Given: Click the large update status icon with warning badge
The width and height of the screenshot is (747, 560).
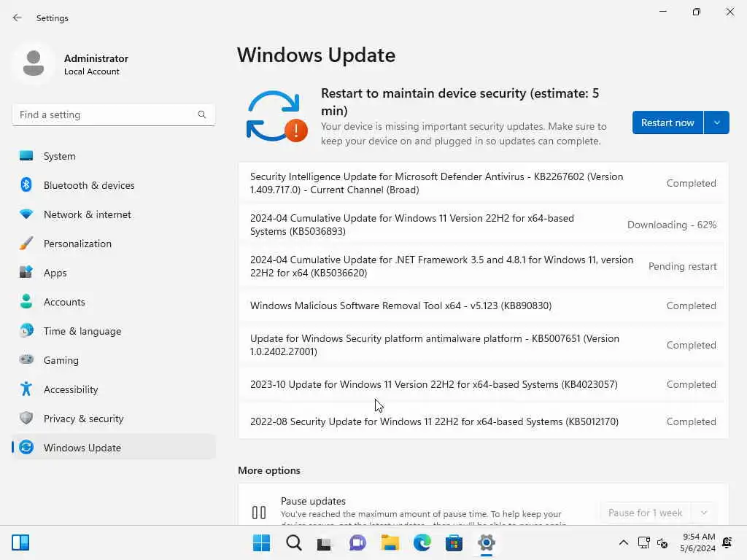Looking at the screenshot, I should point(276,117).
